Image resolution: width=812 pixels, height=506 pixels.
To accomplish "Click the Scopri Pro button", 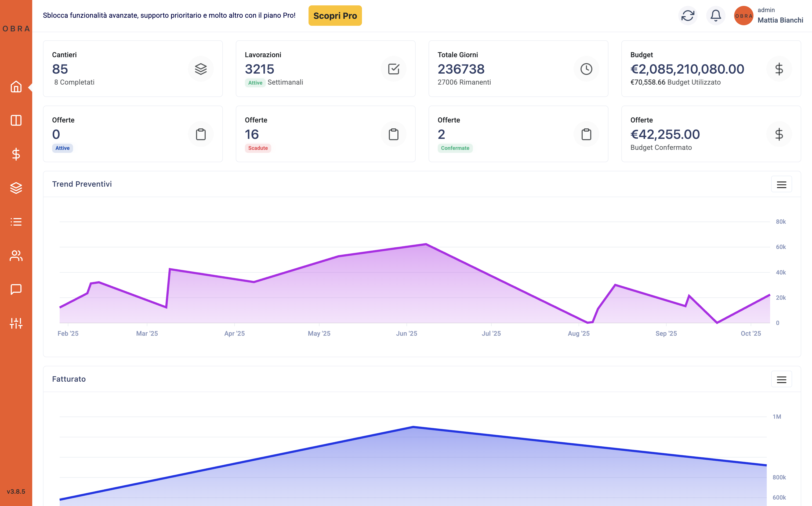I will (x=335, y=16).
